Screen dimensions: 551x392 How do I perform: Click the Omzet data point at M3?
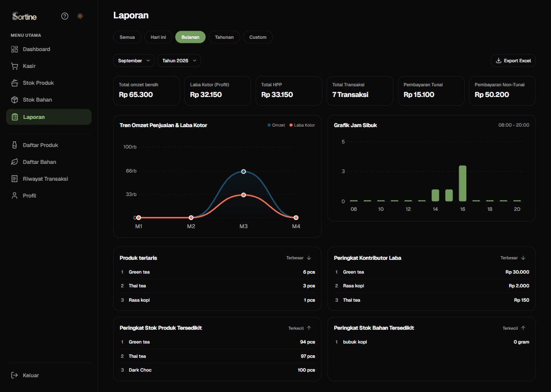pos(243,171)
